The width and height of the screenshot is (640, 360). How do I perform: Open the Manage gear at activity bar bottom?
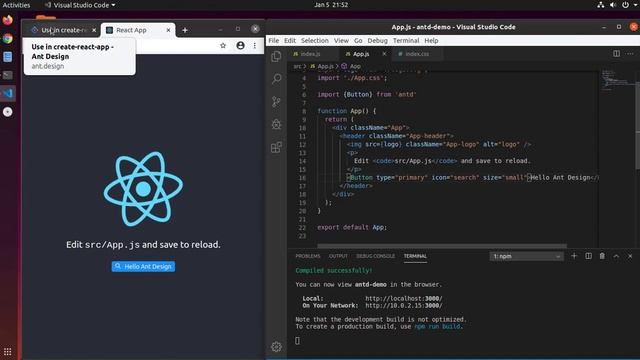(x=276, y=347)
